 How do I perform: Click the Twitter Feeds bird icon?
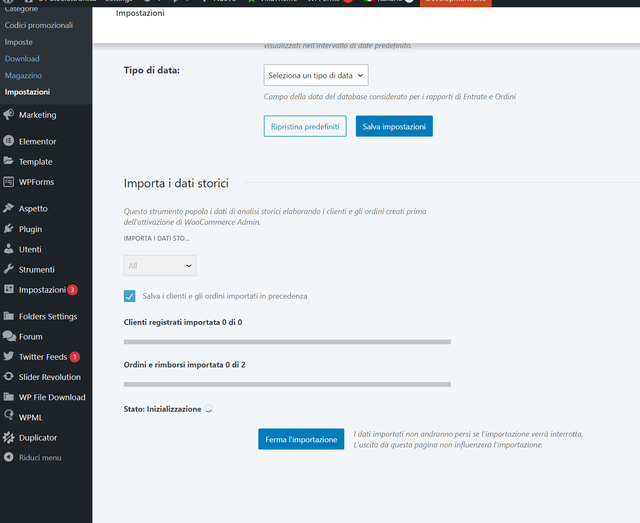point(9,356)
